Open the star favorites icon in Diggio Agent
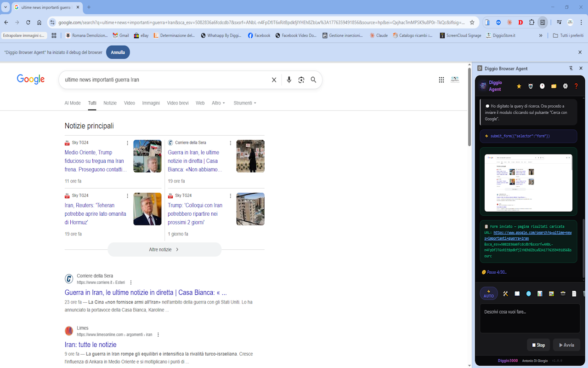Viewport: 588px width, 368px height. [x=519, y=86]
